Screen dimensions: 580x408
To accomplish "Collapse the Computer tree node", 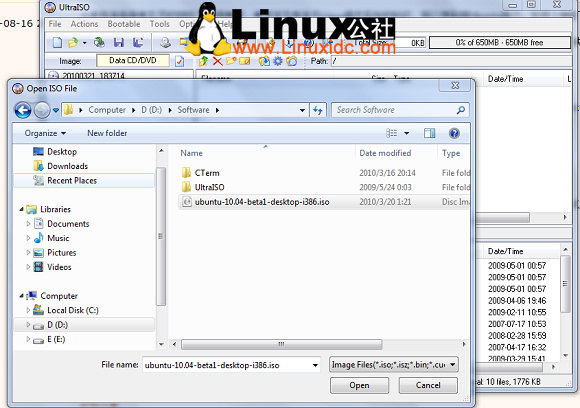I will pyautogui.click(x=21, y=296).
